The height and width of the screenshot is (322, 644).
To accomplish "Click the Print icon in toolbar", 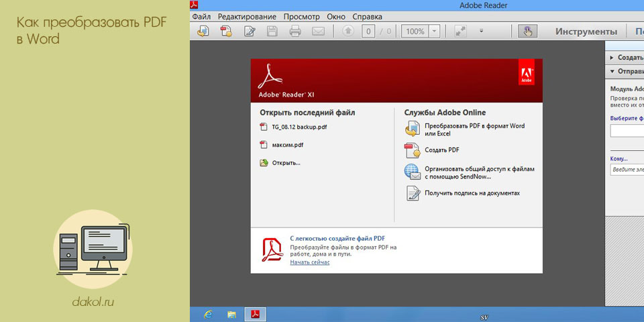I will tap(295, 32).
